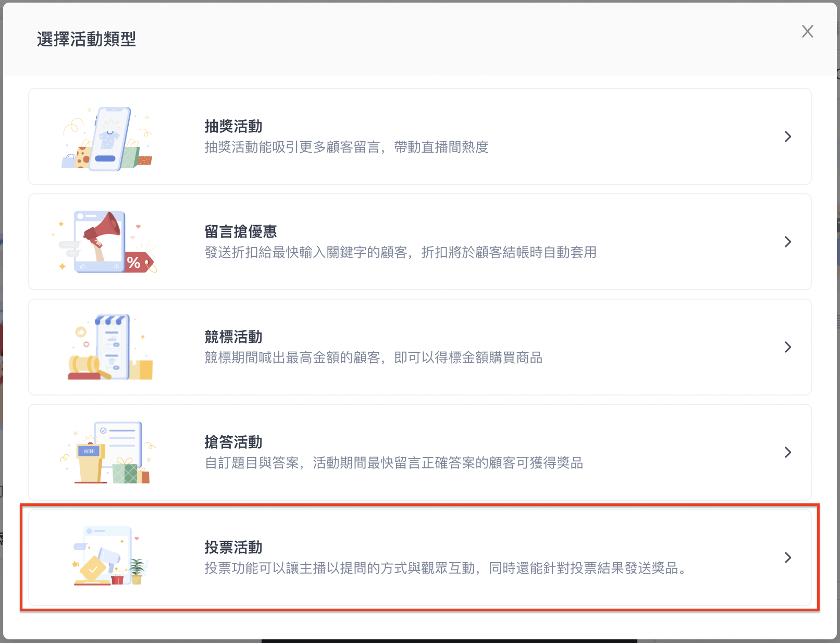This screenshot has width=840, height=643.
Task: Click the 抽獎活動能吸引更多顧客留言 description
Action: point(347,147)
